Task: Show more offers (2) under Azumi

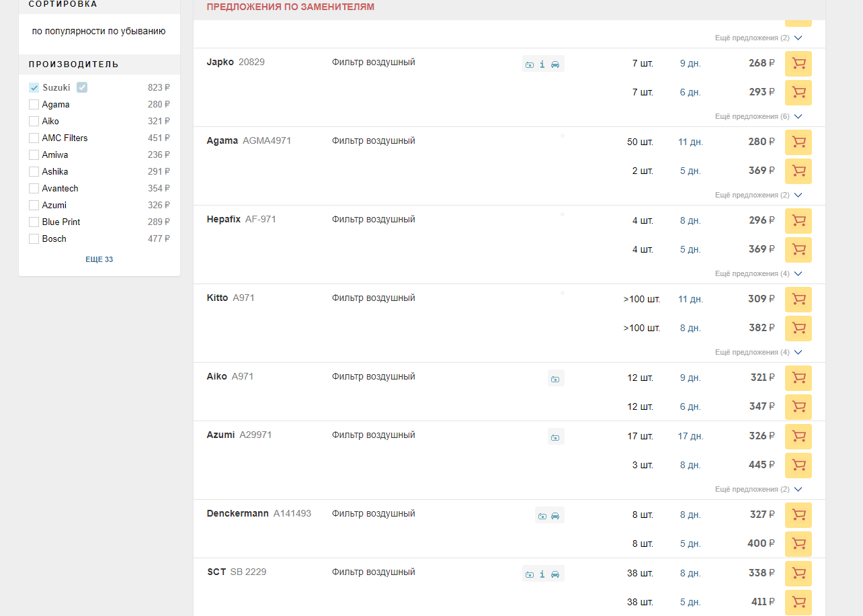Action: click(x=758, y=490)
